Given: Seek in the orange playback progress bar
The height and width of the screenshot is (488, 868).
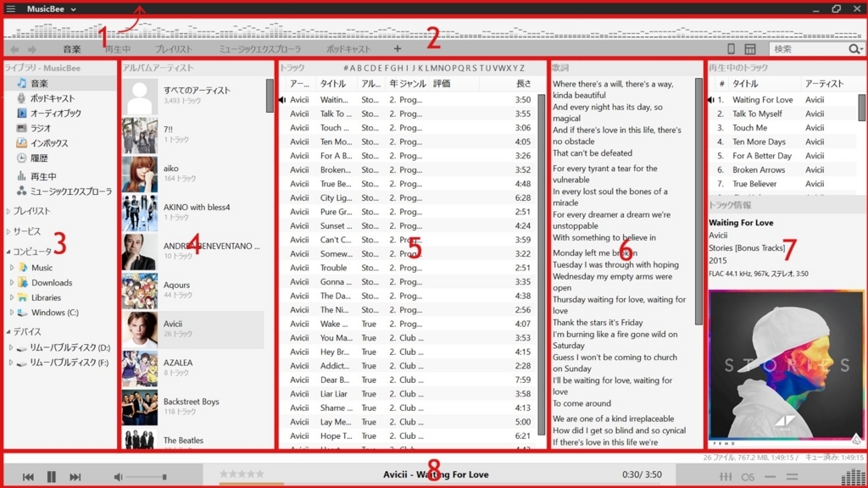Looking at the screenshot, I should pyautogui.click(x=251, y=484).
